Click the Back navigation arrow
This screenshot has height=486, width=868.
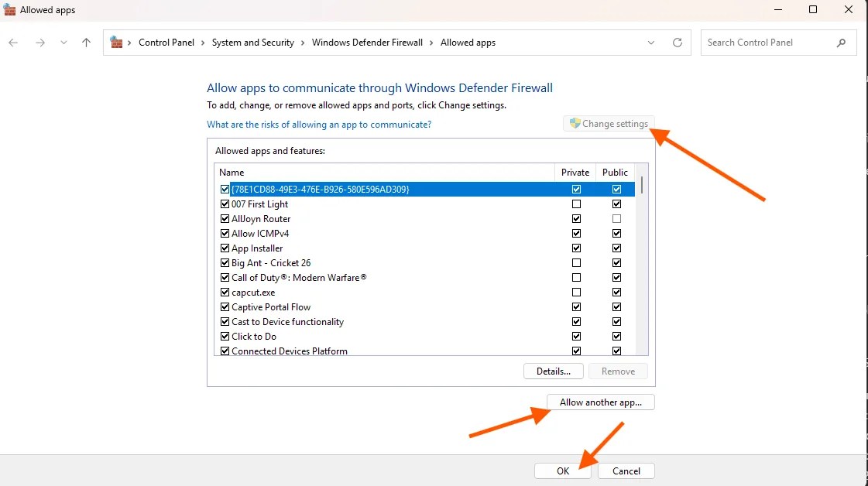(13, 43)
